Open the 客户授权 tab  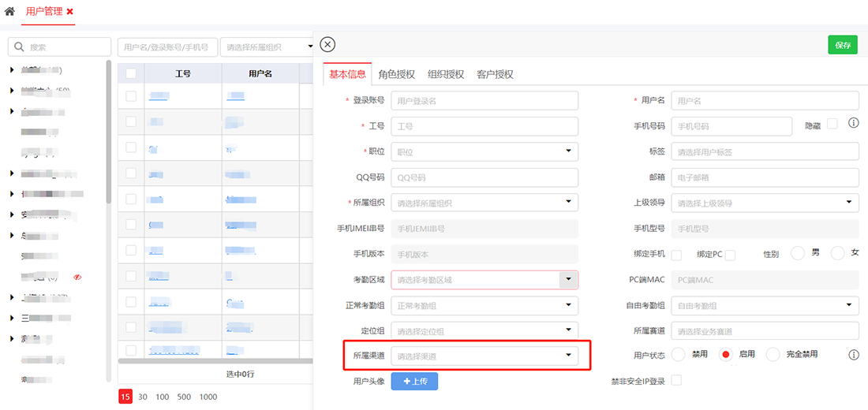(495, 74)
